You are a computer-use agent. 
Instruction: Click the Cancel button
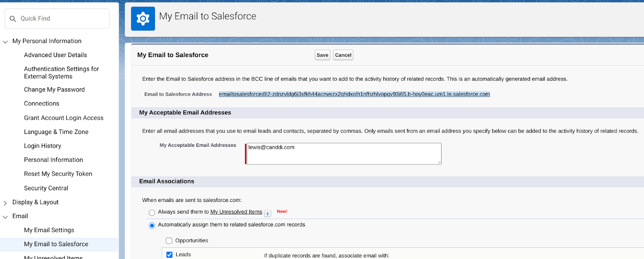pyautogui.click(x=343, y=55)
